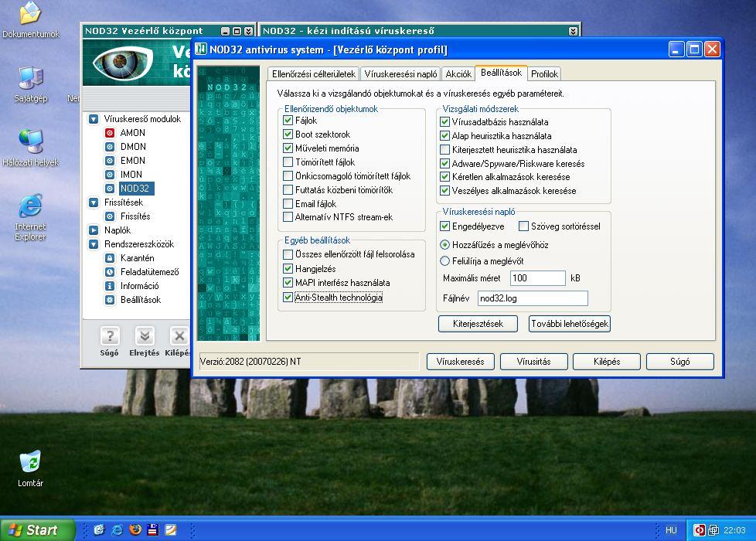The width and height of the screenshot is (756, 541).
Task: Select the Internet Explorer desktop icon
Action: tap(30, 217)
